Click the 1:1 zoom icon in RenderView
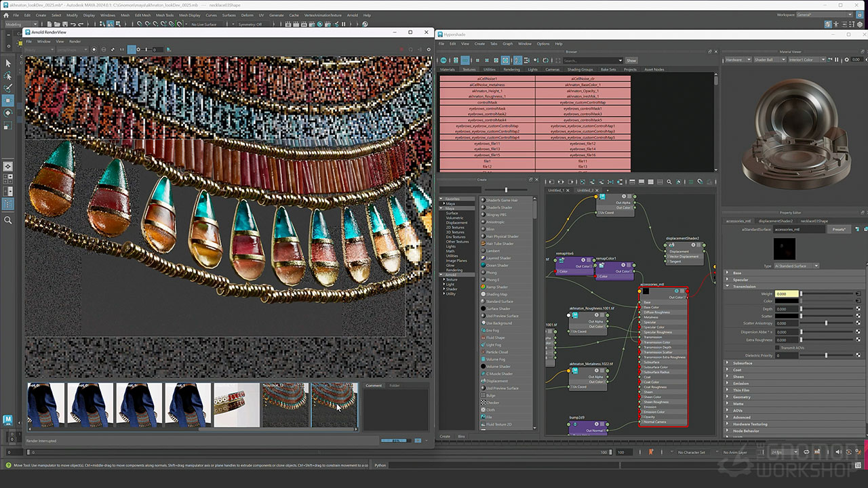 click(122, 49)
